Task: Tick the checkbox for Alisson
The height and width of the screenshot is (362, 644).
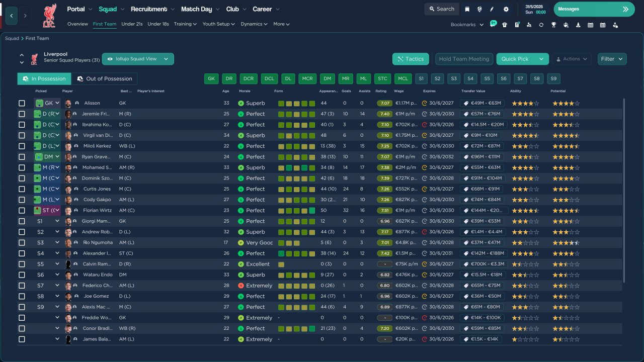Action: [x=22, y=103]
